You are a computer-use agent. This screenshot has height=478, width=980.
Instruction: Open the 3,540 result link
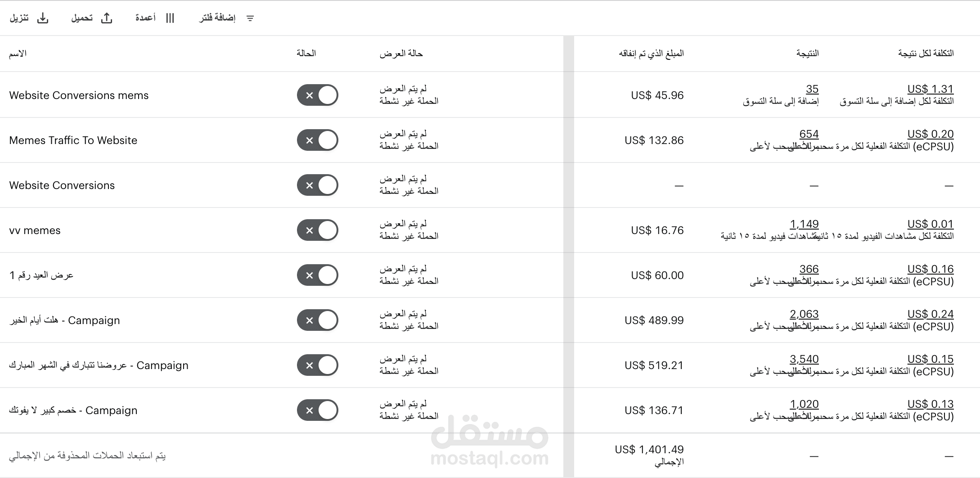pyautogui.click(x=804, y=359)
